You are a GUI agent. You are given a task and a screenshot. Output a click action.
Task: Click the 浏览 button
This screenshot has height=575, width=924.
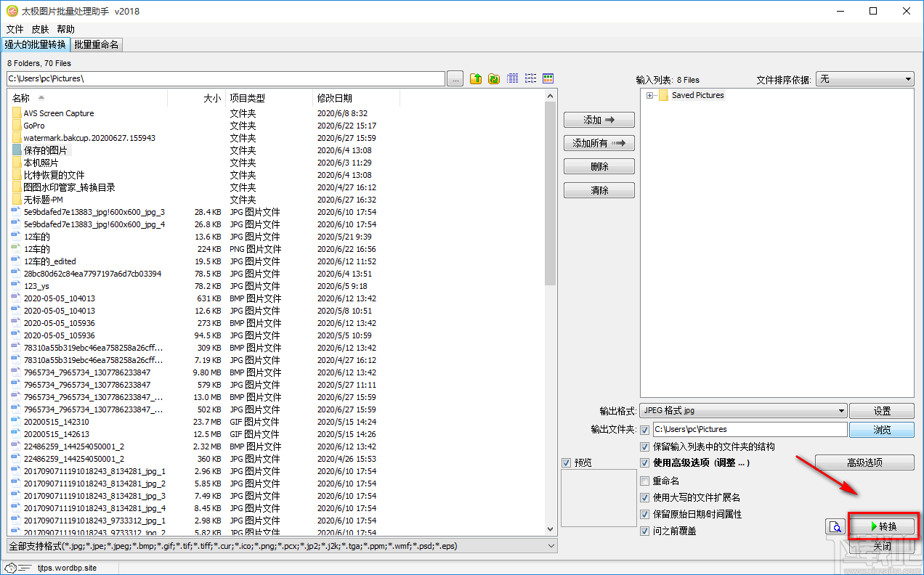click(882, 430)
